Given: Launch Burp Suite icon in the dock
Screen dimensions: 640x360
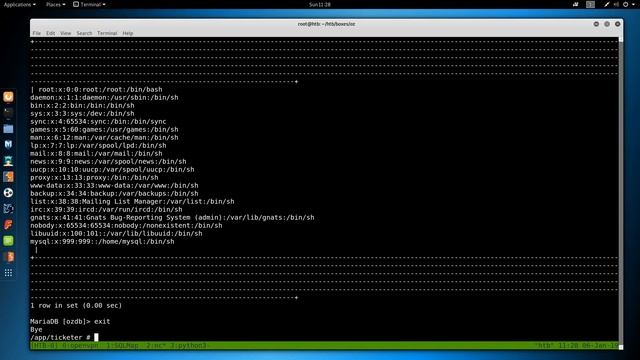Looking at the screenshot, I should click(x=8, y=177).
